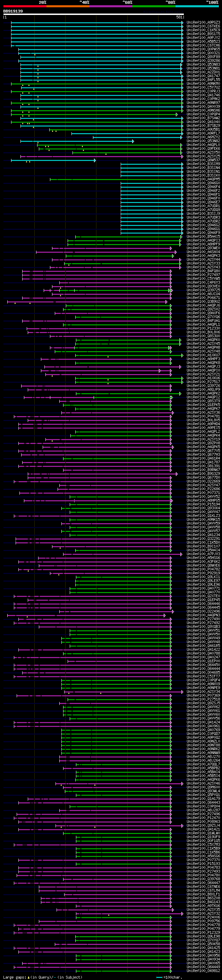Select label UniRef100_C0PRJ3
The image size is (222, 980).
coord(203,91)
